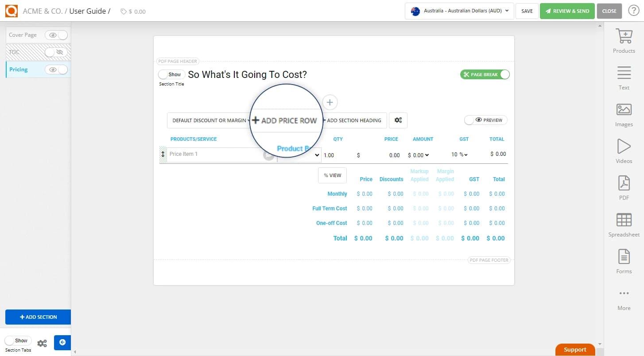Open the Australia currency dropdown
This screenshot has width=644, height=356.
(x=459, y=11)
